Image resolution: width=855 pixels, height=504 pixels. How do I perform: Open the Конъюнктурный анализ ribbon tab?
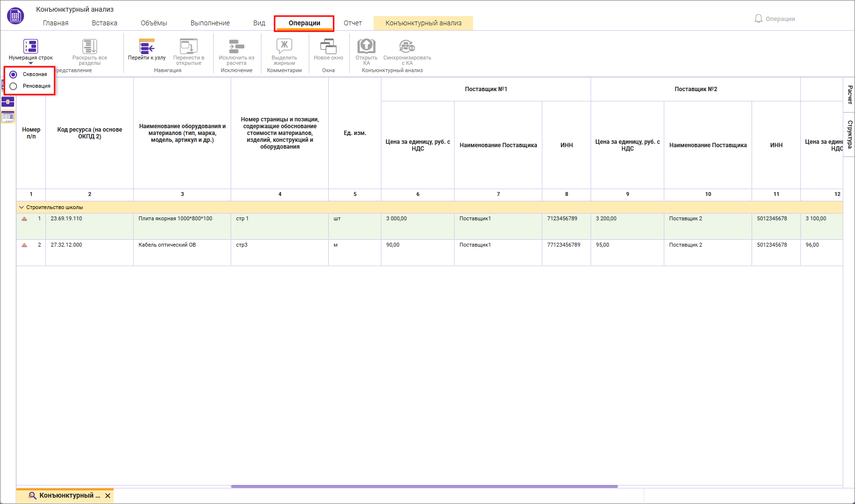[x=423, y=23]
